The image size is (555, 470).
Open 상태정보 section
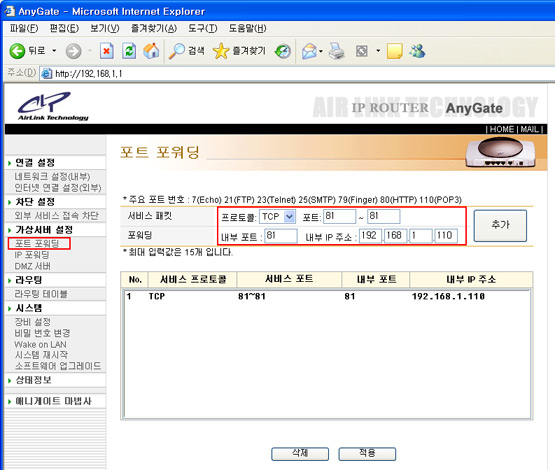[x=33, y=380]
